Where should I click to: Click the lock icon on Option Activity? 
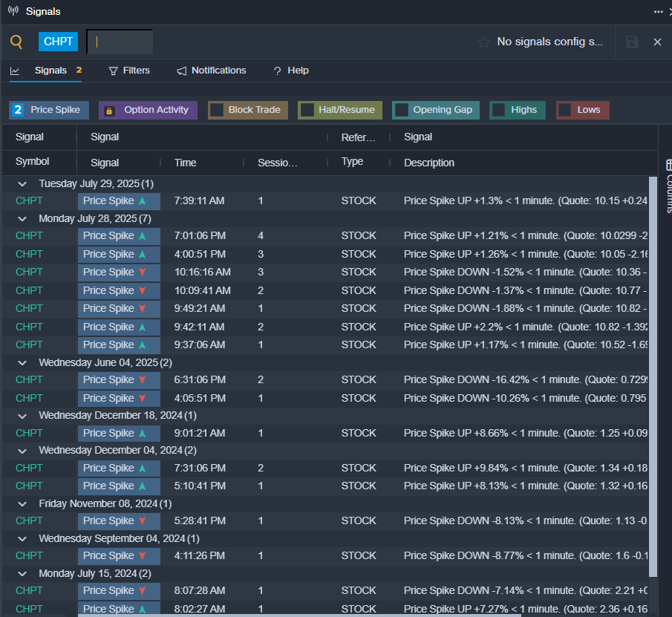click(109, 111)
